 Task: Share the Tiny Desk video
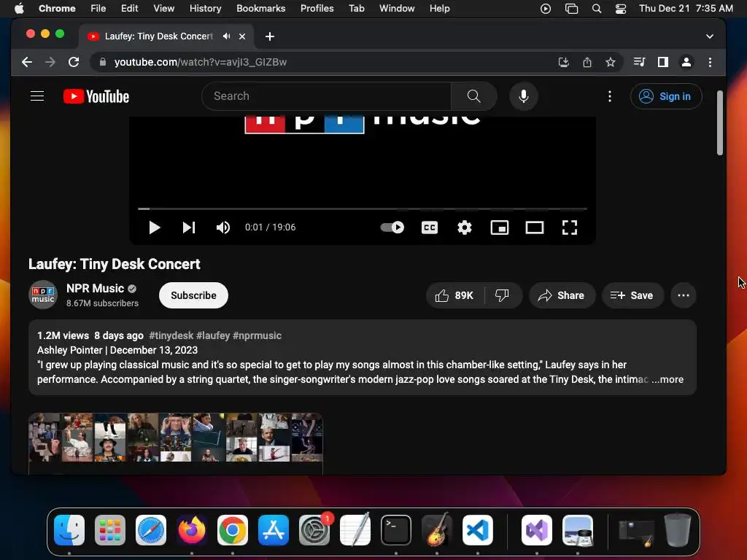click(562, 296)
